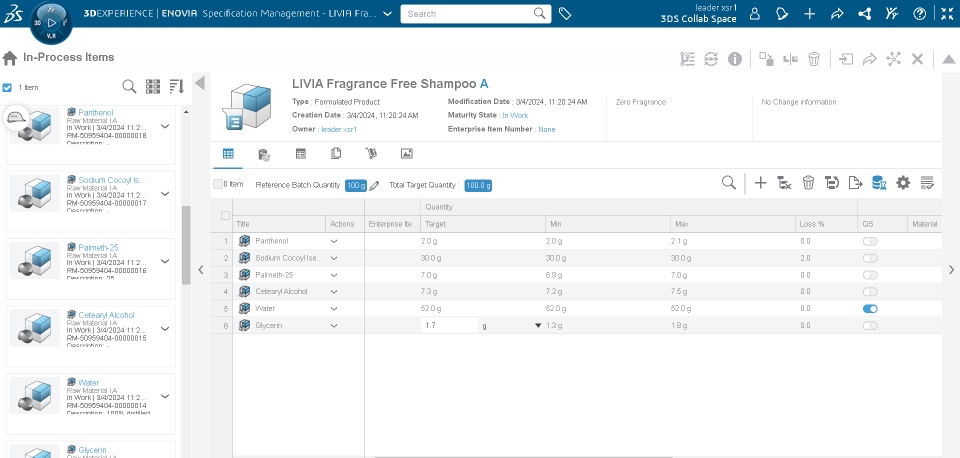This screenshot has height=458, width=960.
Task: Open owner link leader xsr1
Action: coord(339,129)
